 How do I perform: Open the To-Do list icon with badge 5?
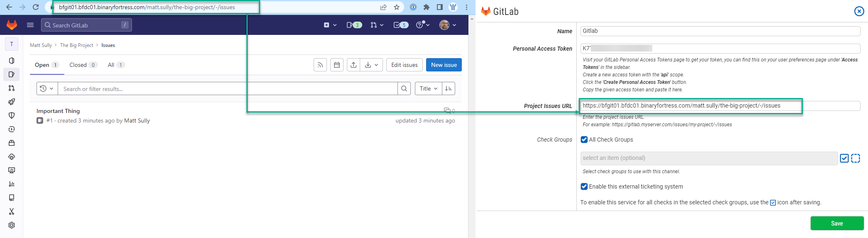401,25
